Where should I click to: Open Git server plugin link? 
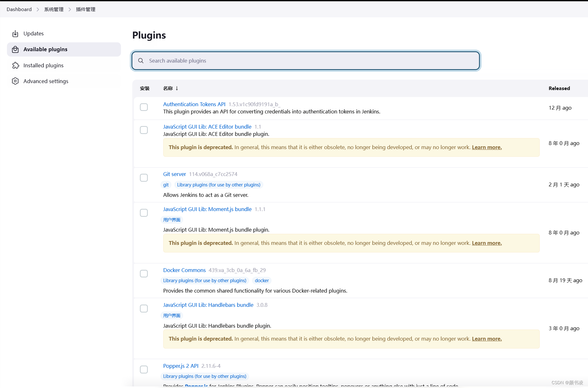[x=175, y=174]
